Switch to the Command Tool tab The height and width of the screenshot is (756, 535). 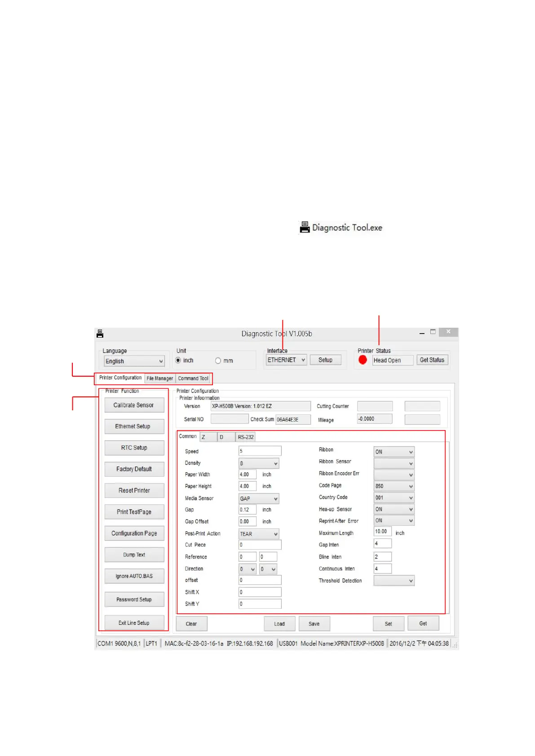click(x=193, y=378)
